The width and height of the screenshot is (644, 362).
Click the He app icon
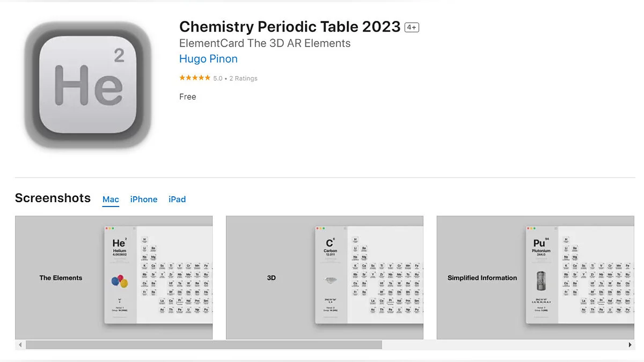pyautogui.click(x=89, y=85)
